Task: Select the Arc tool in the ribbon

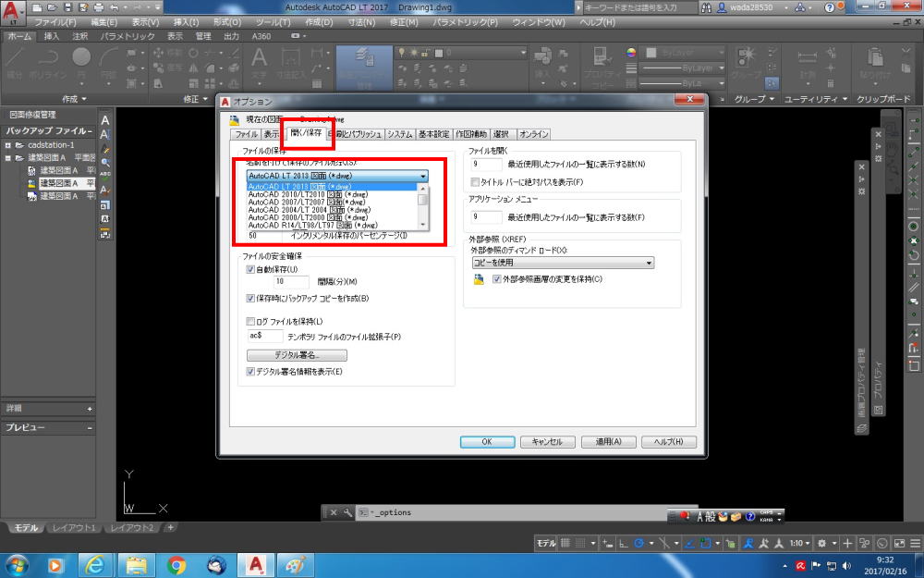Action: [x=108, y=64]
